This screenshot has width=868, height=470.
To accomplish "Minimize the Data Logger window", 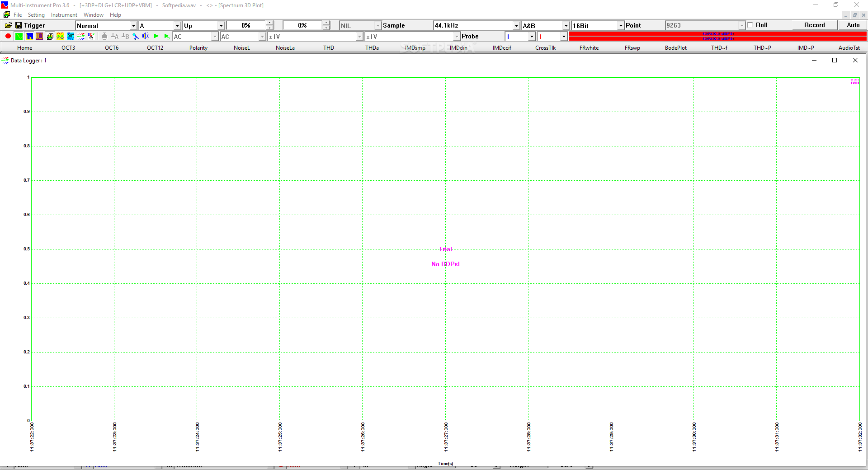I will (x=814, y=60).
